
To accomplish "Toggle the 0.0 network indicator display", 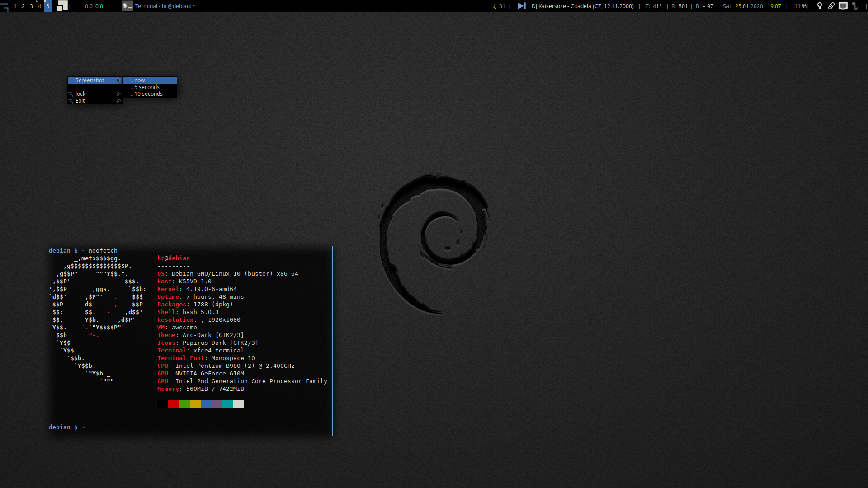I will (x=92, y=6).
